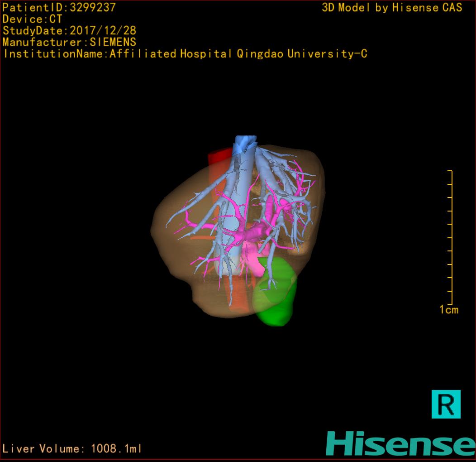Click the PatientID:3299237 text
The width and height of the screenshot is (476, 462).
pyautogui.click(x=59, y=7)
